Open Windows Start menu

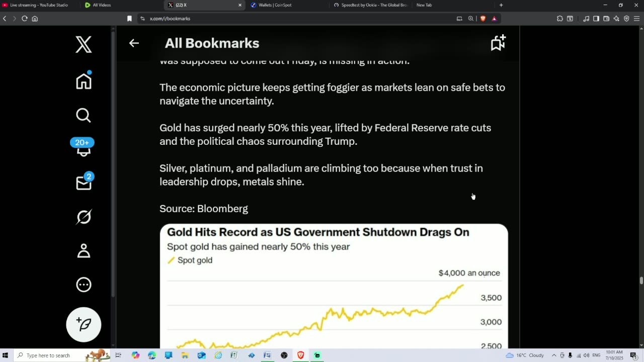click(x=6, y=355)
